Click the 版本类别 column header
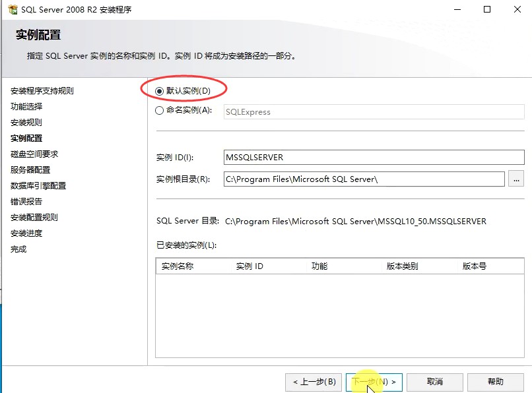This screenshot has width=532, height=393. [x=420, y=266]
